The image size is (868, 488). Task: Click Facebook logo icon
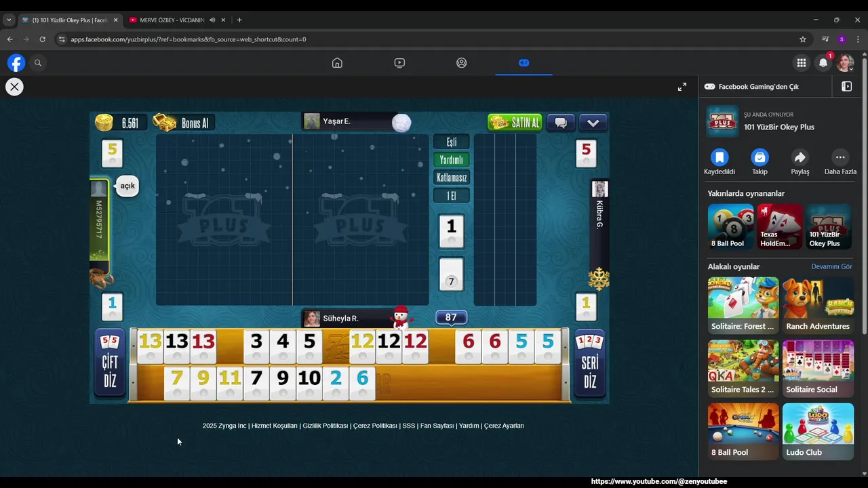[16, 63]
